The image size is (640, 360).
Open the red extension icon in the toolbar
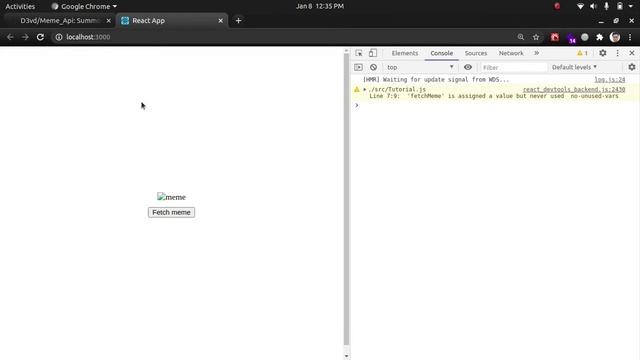pyautogui.click(x=555, y=37)
